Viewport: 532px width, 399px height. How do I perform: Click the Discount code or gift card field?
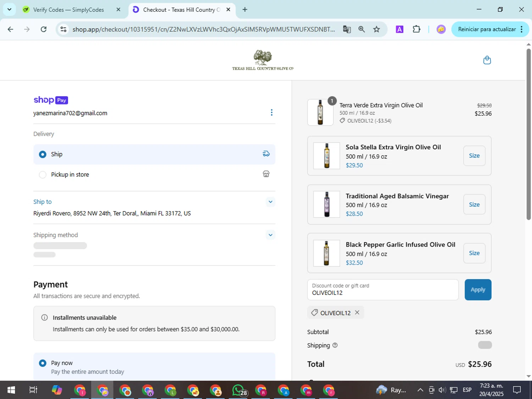[383, 289]
